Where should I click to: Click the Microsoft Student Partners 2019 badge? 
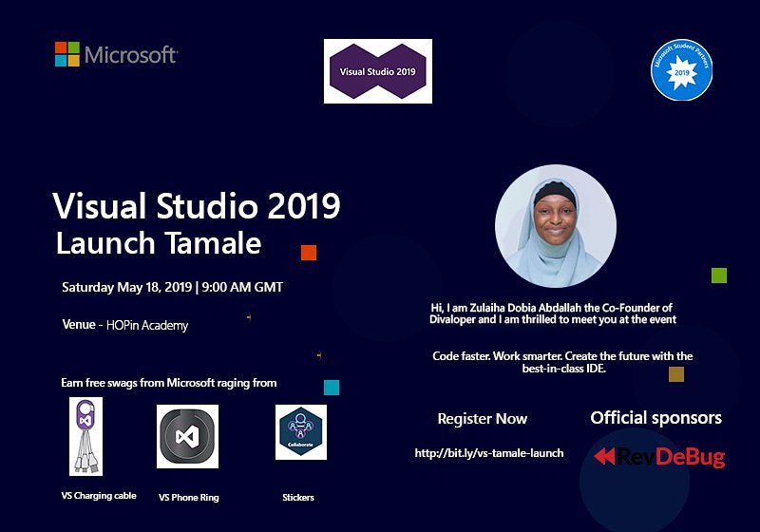click(681, 69)
